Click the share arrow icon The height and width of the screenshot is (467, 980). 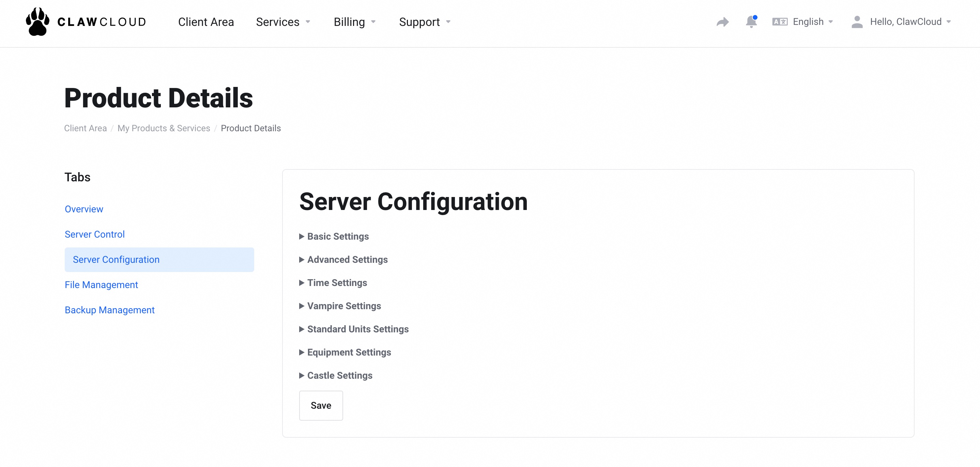pos(722,22)
